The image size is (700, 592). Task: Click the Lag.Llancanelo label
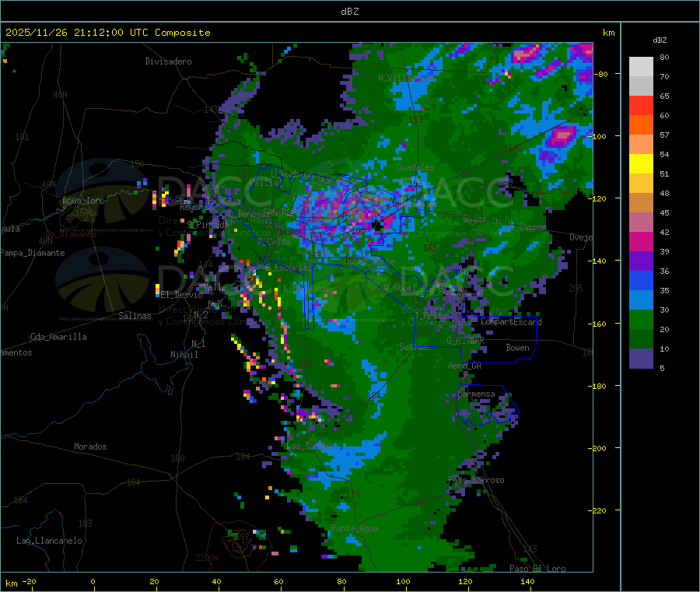[50, 541]
